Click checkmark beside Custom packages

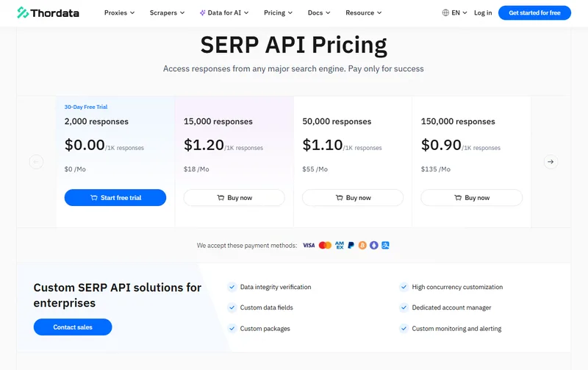pyautogui.click(x=232, y=329)
